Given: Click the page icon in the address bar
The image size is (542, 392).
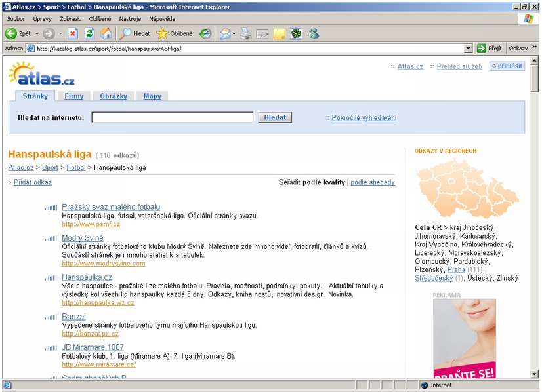Looking at the screenshot, I should coord(31,49).
